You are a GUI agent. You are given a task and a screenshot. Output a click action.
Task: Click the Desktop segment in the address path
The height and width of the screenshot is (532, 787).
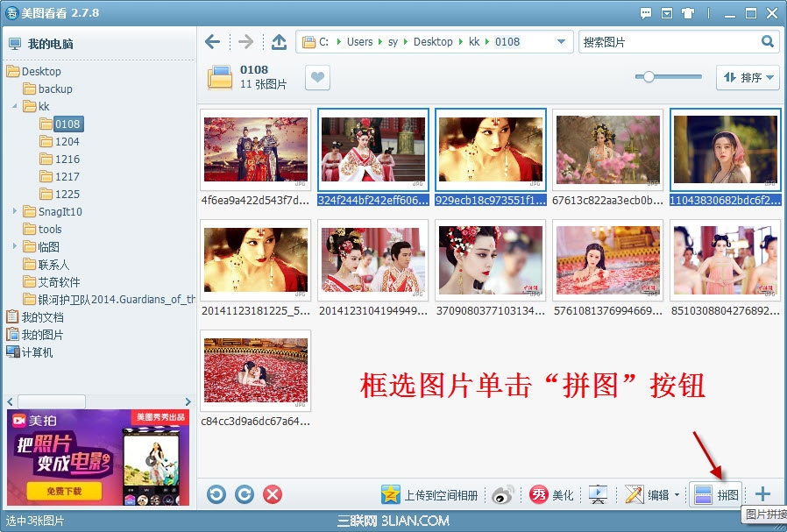point(433,42)
